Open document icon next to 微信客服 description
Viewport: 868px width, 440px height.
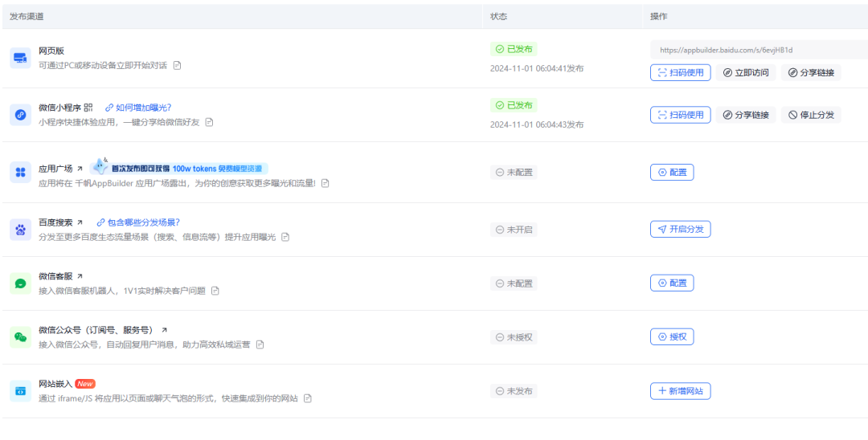pyautogui.click(x=215, y=290)
